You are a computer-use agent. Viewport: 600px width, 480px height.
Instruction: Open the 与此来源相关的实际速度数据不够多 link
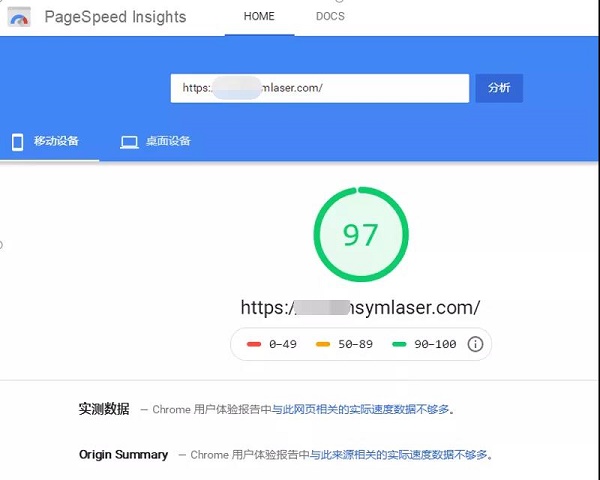click(398, 455)
